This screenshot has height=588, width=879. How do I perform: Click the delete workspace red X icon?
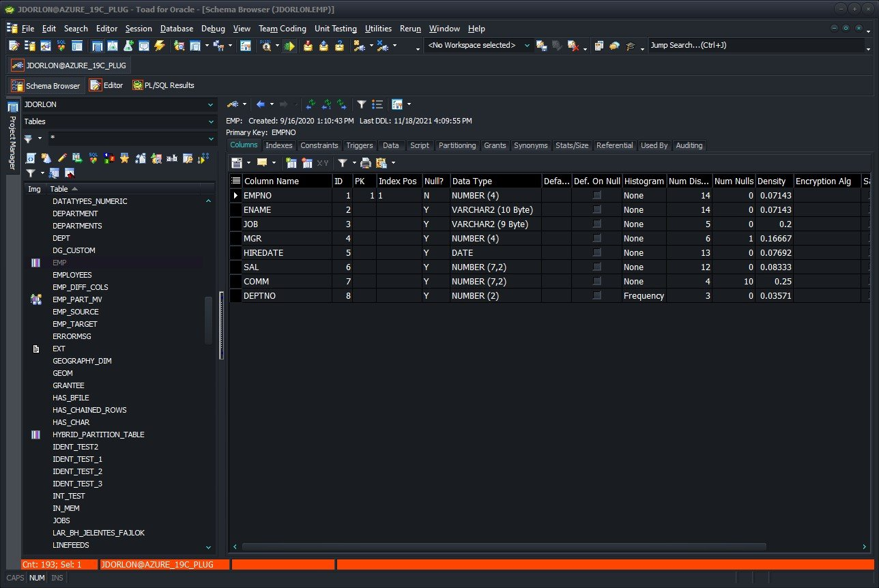click(x=573, y=46)
